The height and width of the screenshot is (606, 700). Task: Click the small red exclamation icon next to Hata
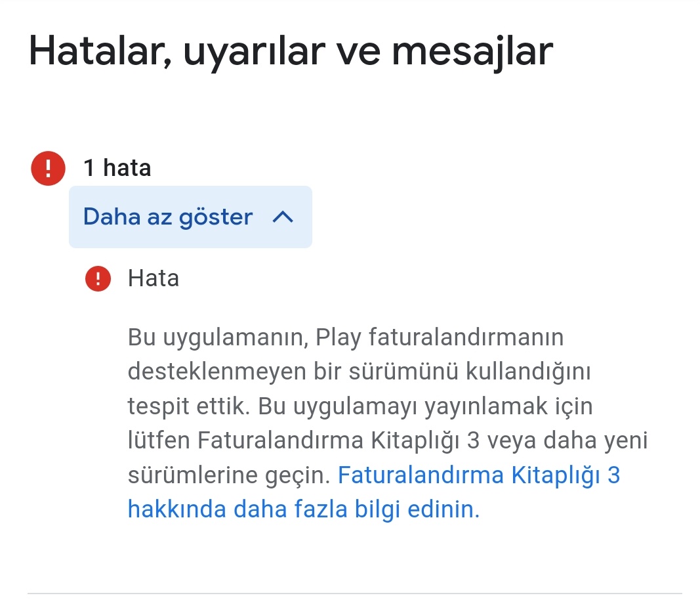[x=98, y=279]
